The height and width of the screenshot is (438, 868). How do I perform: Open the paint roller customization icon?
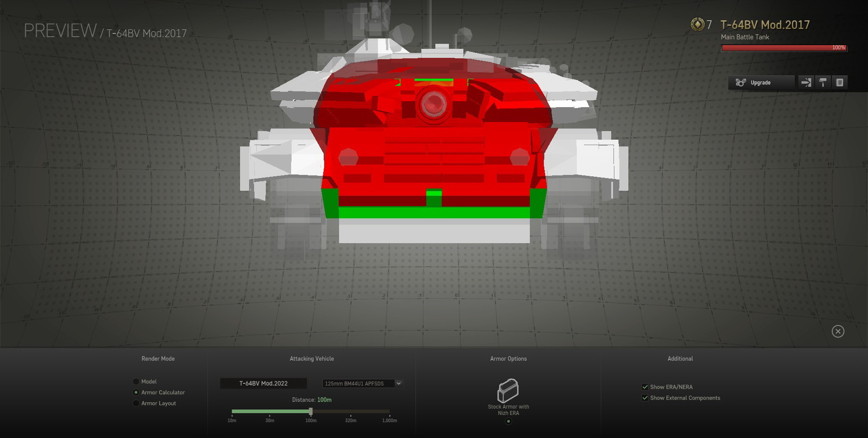tap(823, 83)
